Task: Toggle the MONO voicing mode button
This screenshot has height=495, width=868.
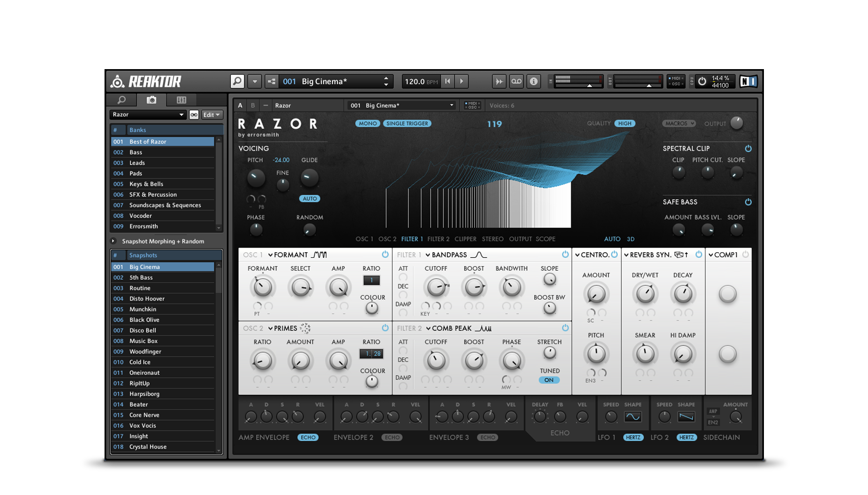Action: pyautogui.click(x=368, y=124)
